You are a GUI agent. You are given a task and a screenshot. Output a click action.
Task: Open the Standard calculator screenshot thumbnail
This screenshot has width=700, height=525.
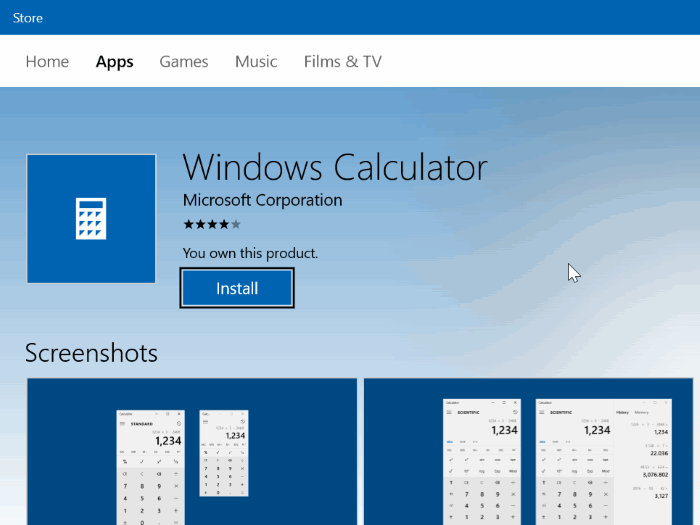click(x=192, y=451)
